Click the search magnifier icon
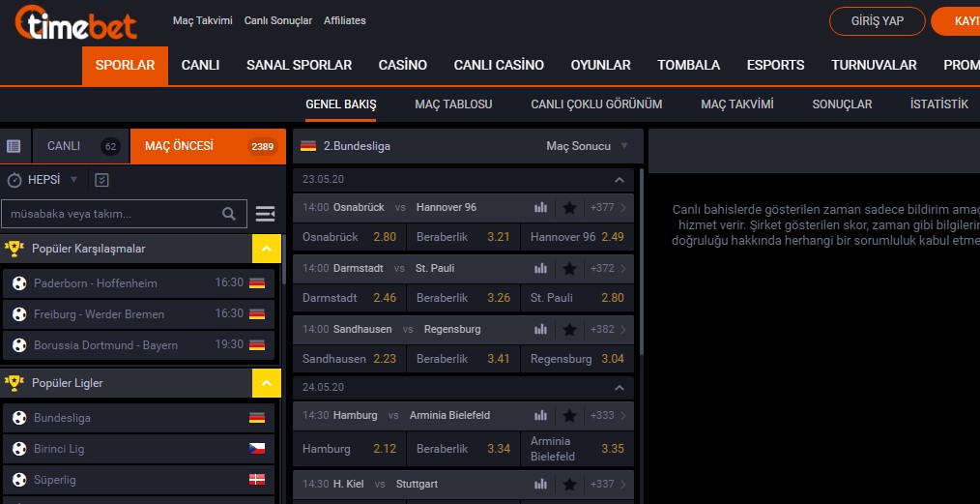Screen dimensions: 980x504 [229, 214]
